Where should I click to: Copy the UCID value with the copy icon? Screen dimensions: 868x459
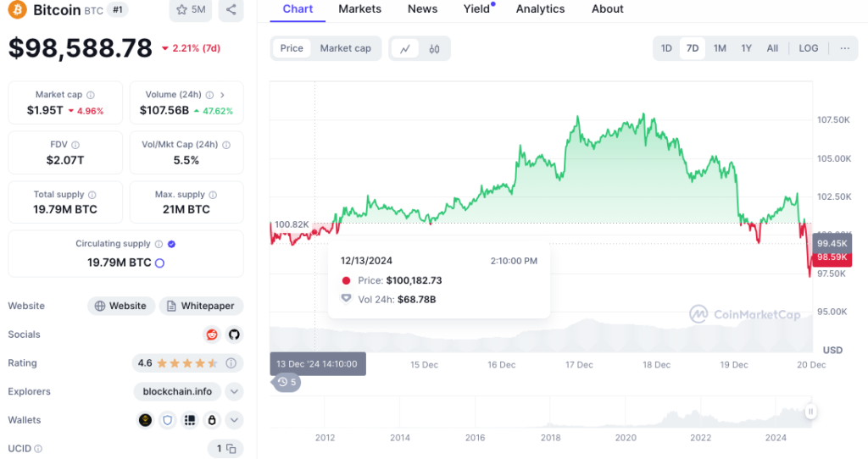tap(231, 449)
